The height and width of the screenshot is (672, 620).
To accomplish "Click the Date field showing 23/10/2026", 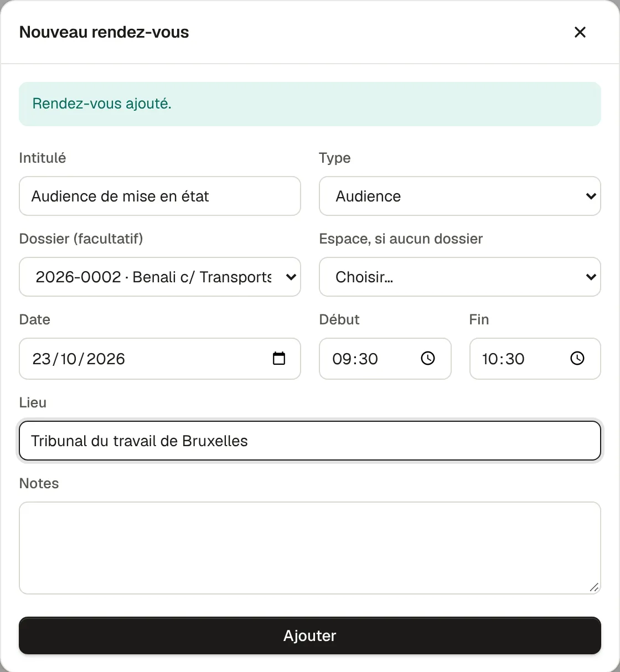I will [x=160, y=359].
